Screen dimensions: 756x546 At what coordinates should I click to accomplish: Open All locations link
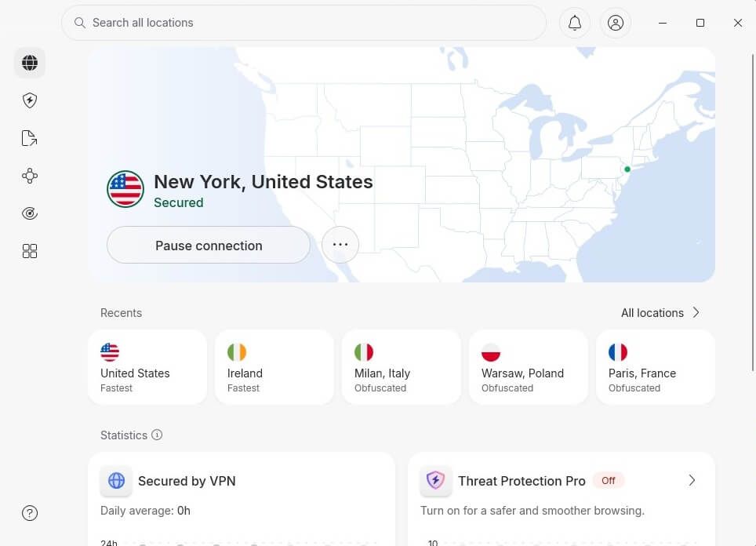660,312
